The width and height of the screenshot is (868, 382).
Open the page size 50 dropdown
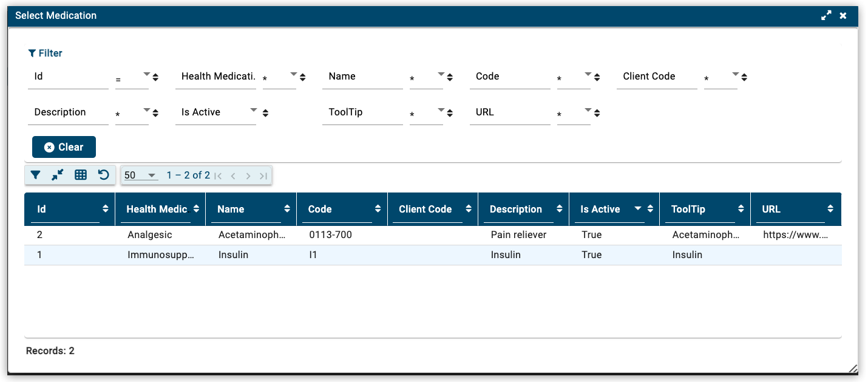coord(140,176)
